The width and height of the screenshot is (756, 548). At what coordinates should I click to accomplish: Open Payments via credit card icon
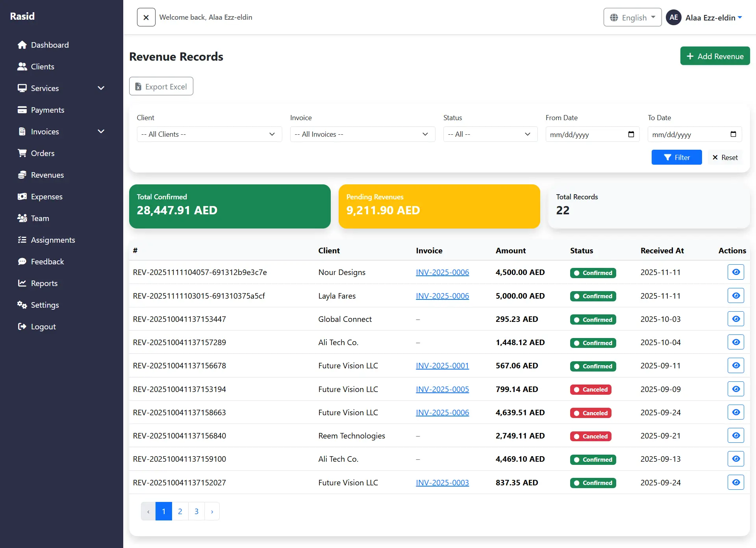point(22,110)
